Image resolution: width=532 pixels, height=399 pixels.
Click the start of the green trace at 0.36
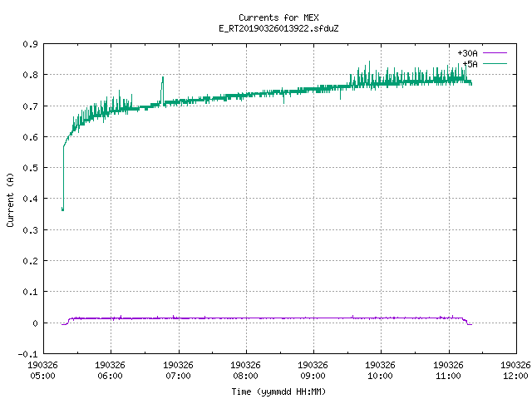pos(62,209)
